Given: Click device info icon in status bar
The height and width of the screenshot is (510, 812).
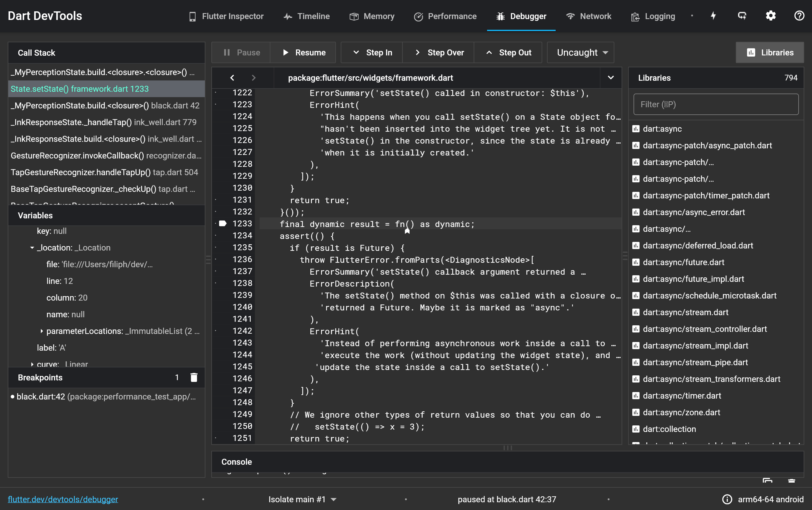Looking at the screenshot, I should 727,499.
